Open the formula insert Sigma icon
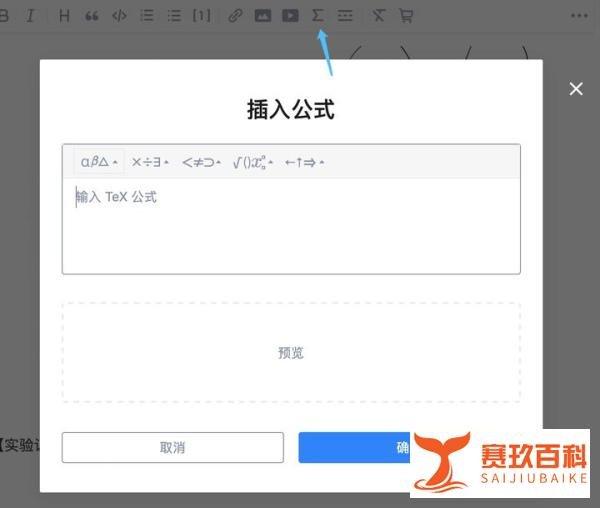 pos(318,16)
